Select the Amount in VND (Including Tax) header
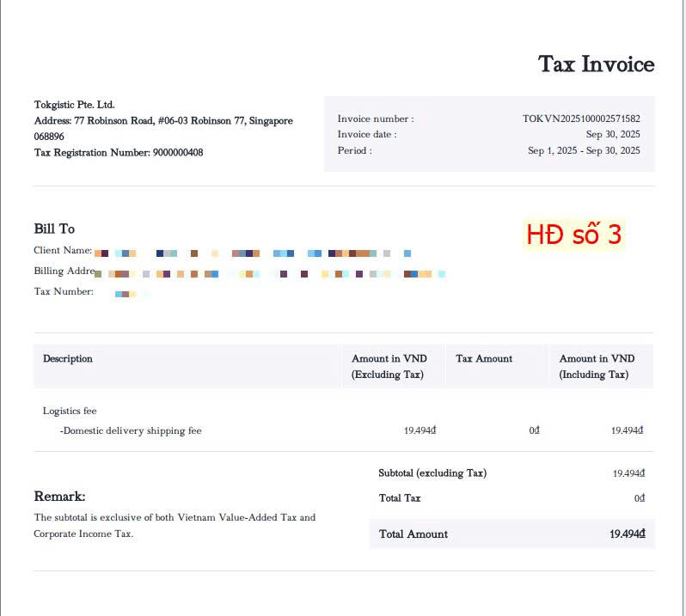The width and height of the screenshot is (686, 616). tap(597, 366)
